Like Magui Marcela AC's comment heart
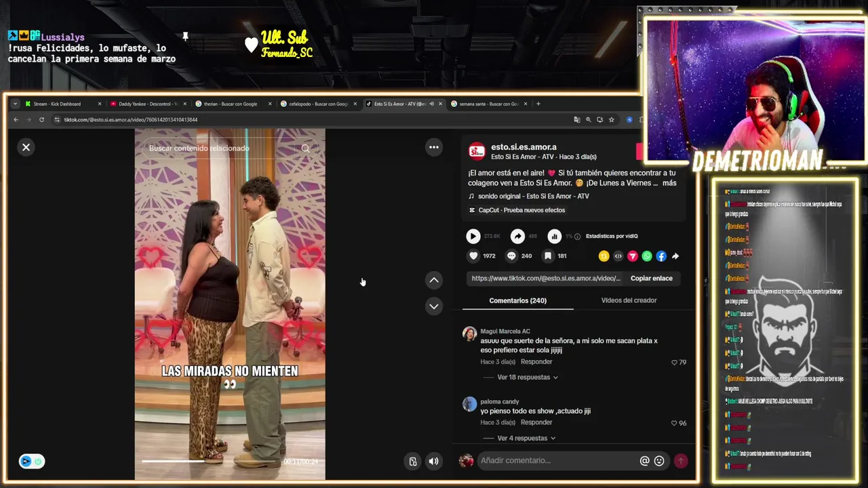Viewport: 868px width, 488px height. tap(674, 363)
